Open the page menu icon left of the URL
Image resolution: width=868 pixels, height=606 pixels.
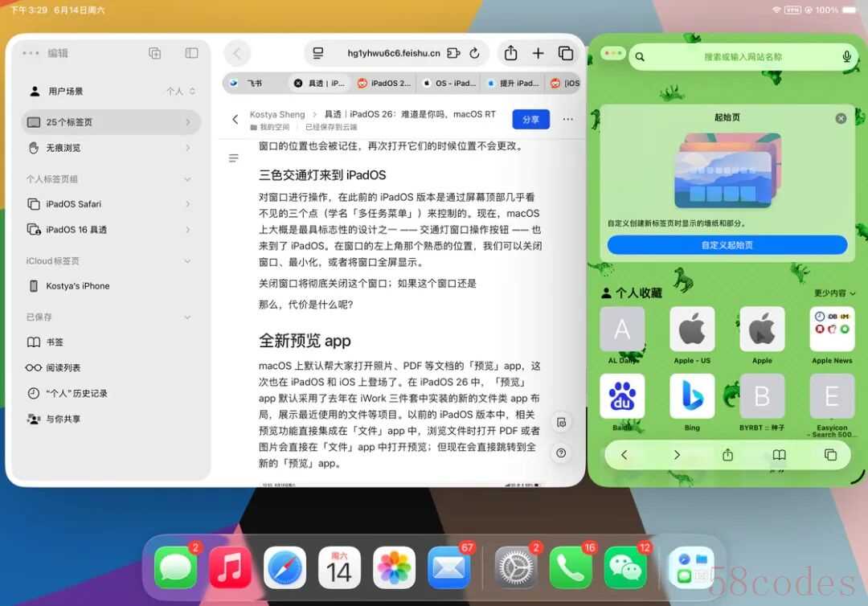317,53
